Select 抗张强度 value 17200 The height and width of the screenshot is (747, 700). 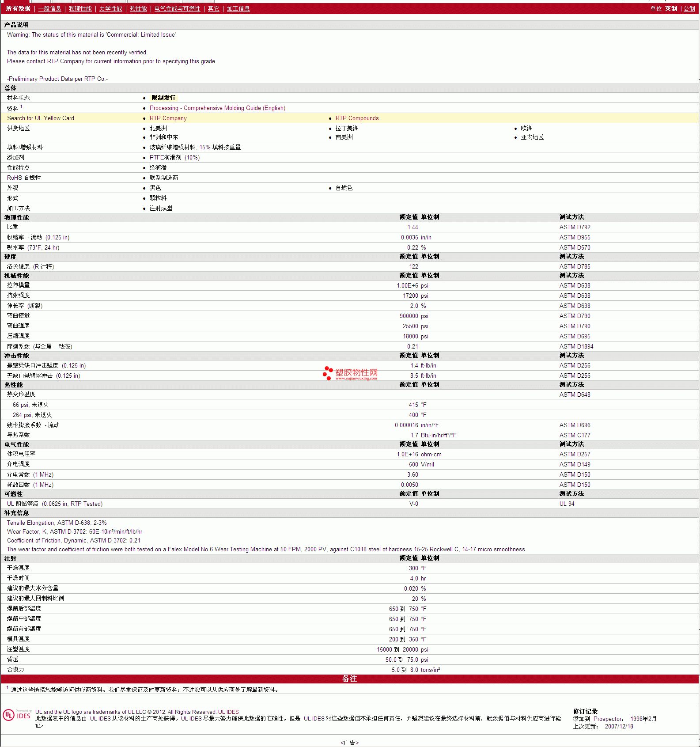tap(410, 296)
